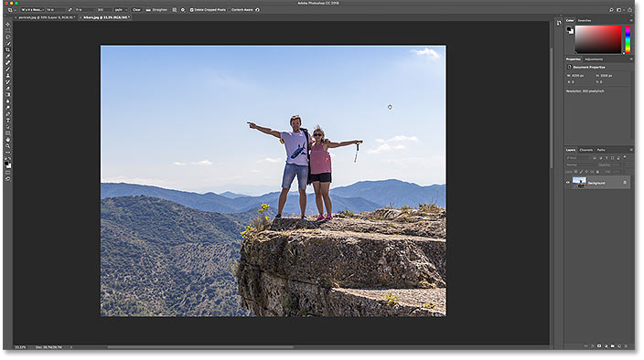Click the Straighten button
Image resolution: width=644 pixels, height=360 pixels.
coord(156,10)
